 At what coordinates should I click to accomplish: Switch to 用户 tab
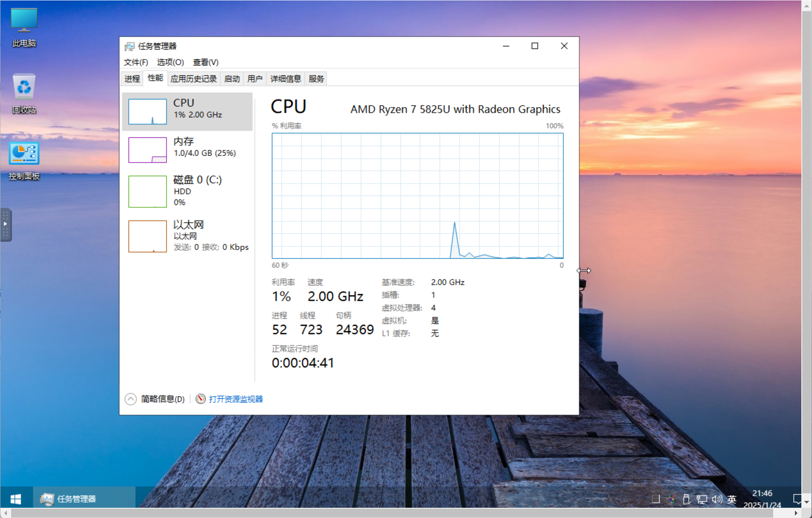(255, 78)
